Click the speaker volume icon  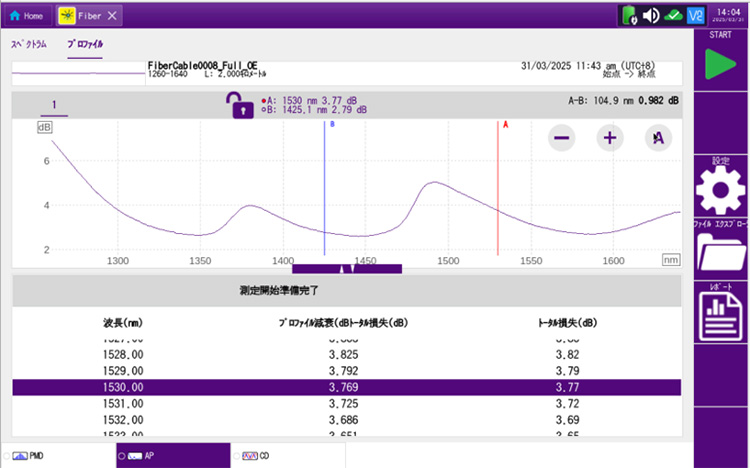tap(650, 16)
